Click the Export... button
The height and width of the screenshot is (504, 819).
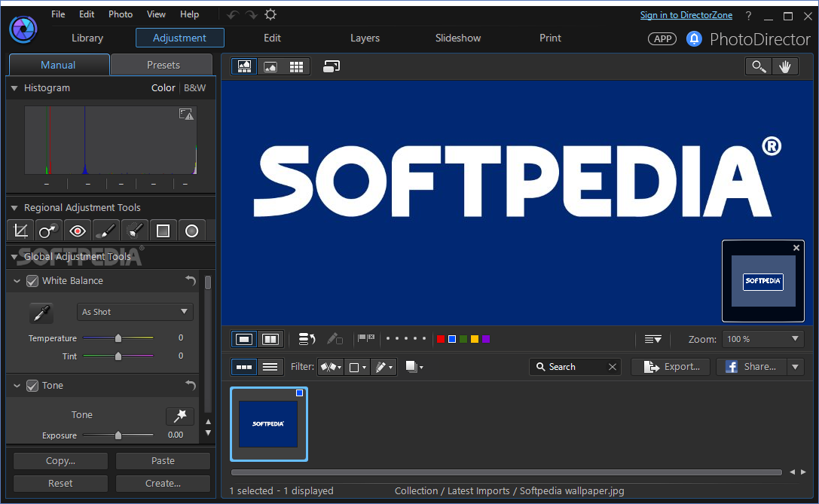[x=671, y=367]
